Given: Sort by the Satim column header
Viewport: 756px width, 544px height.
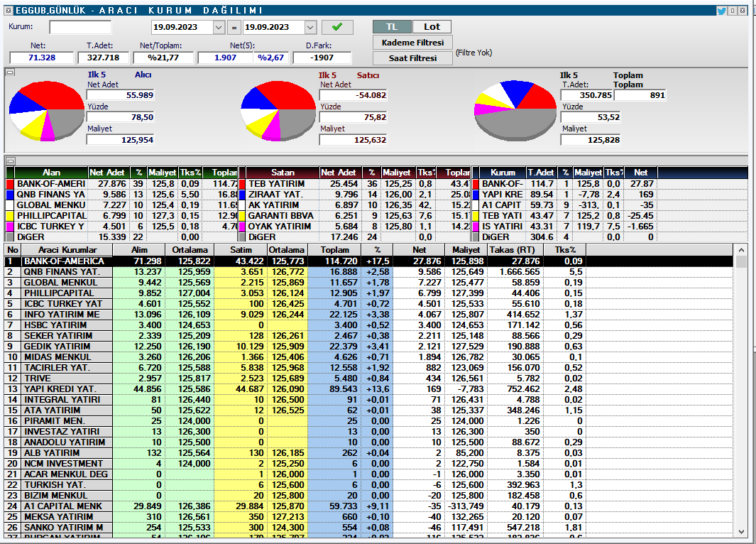Looking at the screenshot, I should click(x=241, y=250).
